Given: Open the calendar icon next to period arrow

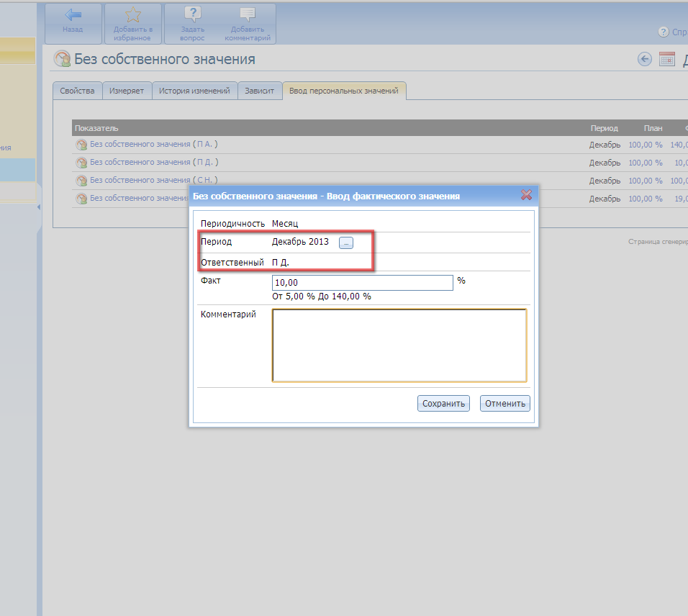Looking at the screenshot, I should coord(667,59).
